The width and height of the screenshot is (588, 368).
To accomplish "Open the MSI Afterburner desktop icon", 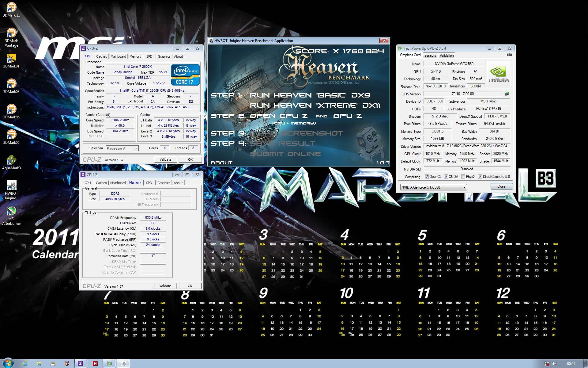I will point(11,216).
